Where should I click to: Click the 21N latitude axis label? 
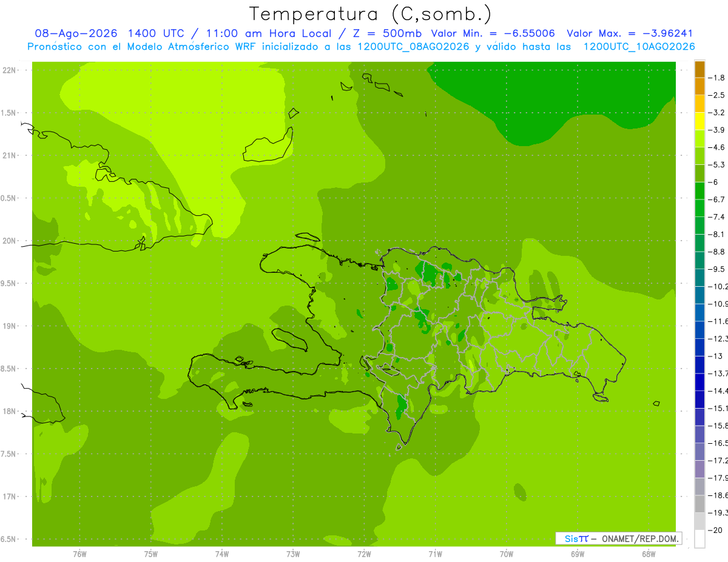click(10, 155)
